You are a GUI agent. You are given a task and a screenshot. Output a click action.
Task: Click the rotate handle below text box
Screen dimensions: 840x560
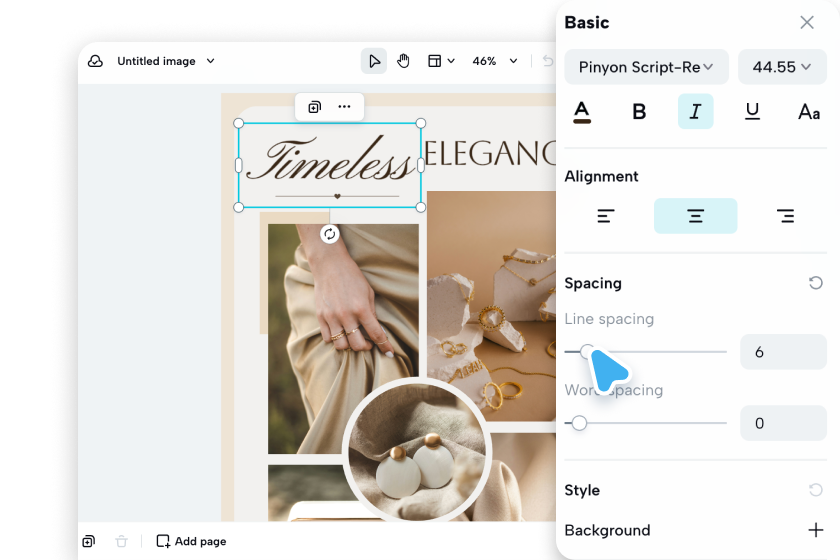coord(329,234)
